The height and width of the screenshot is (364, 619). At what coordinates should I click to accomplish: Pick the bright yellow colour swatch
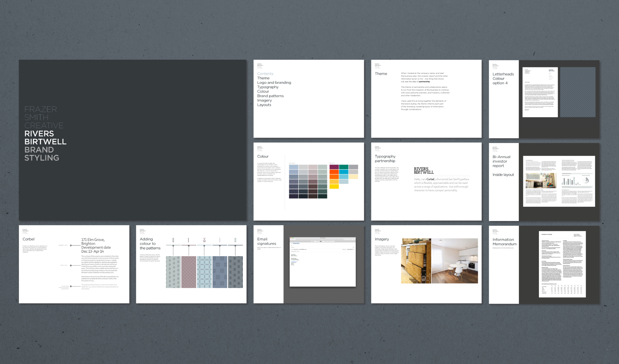[334, 186]
